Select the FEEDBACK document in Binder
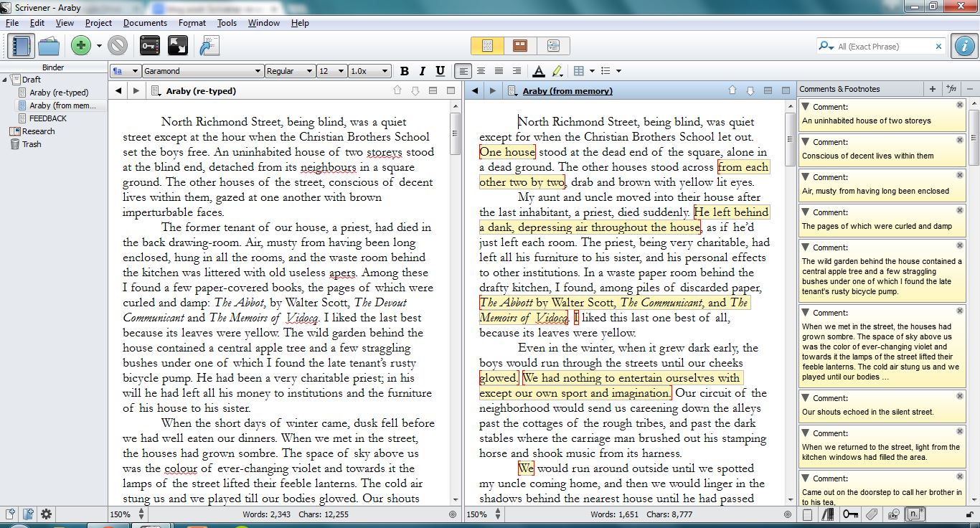The height and width of the screenshot is (528, 980). point(48,118)
